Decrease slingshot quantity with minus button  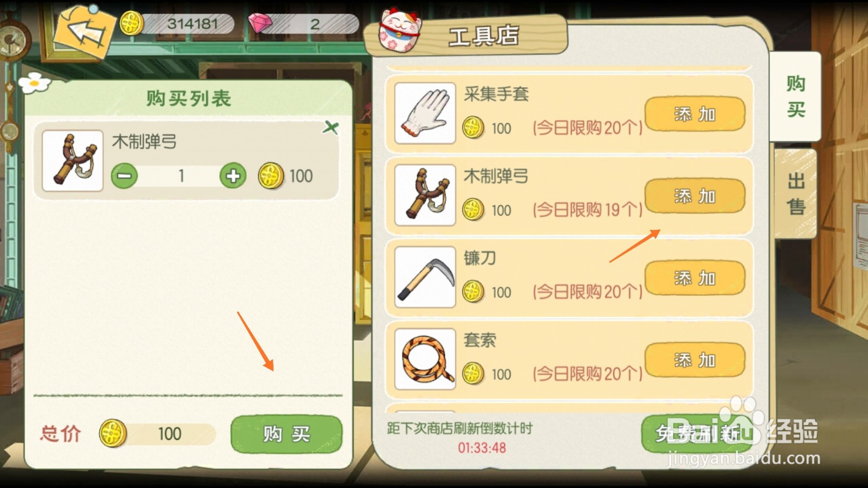[124, 176]
